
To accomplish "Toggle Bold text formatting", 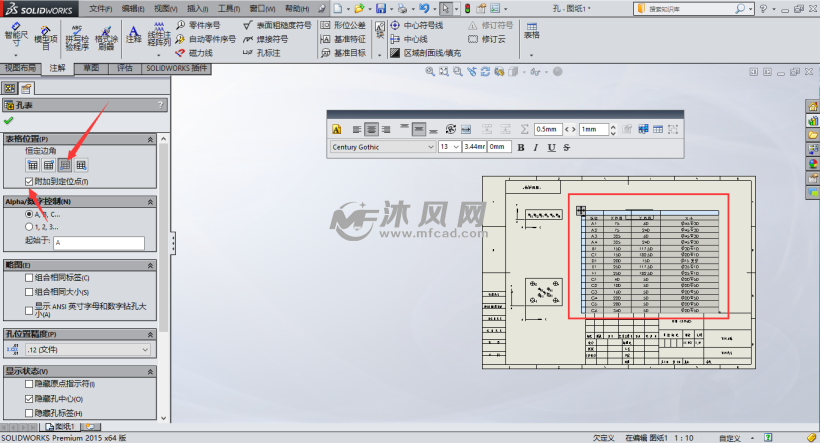I will point(521,147).
